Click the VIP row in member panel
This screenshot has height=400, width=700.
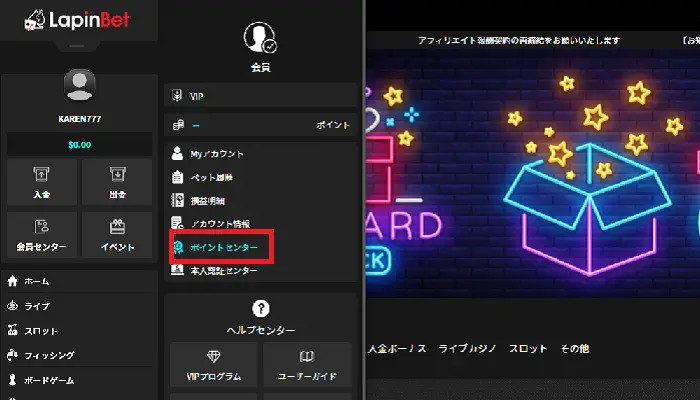[260, 96]
